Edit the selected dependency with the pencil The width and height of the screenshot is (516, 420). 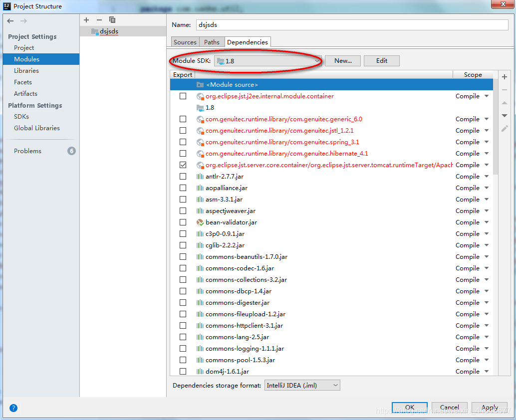click(x=504, y=129)
